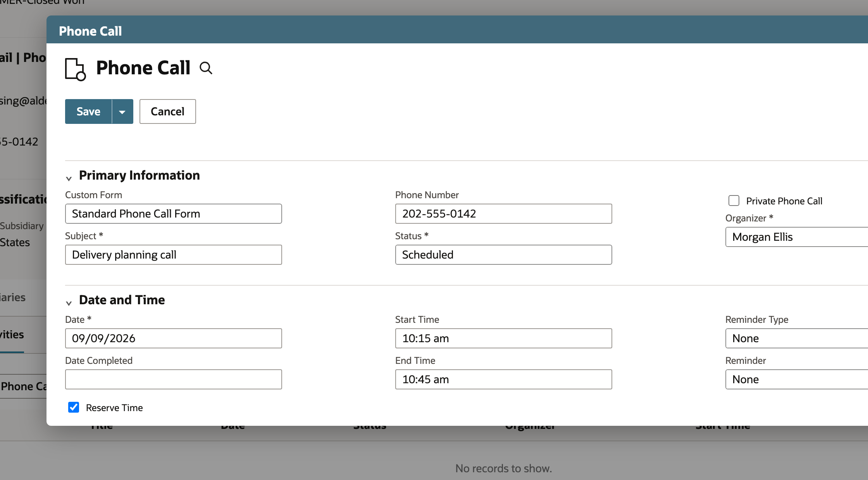Viewport: 868px width, 480px height.
Task: Click the End Time field 10:45 am
Action: [x=504, y=379]
